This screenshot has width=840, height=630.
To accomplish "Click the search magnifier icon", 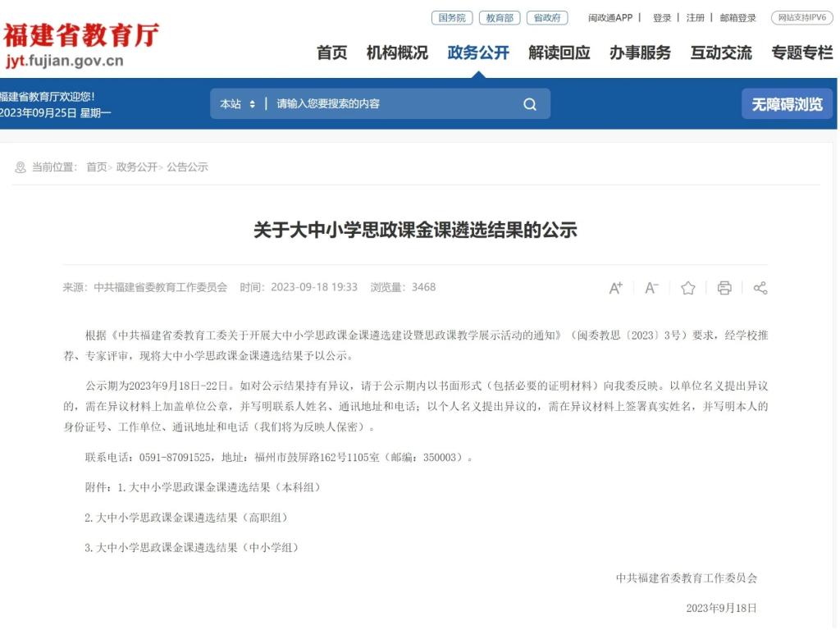I will tap(529, 104).
